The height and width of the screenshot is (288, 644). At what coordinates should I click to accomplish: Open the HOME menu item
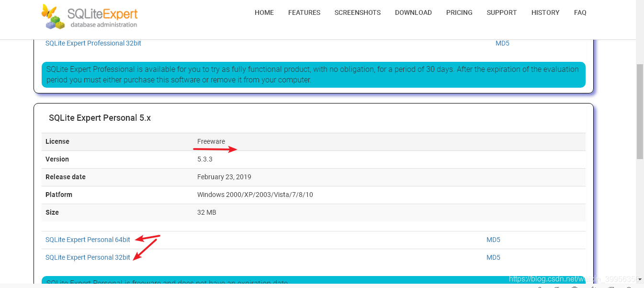click(264, 12)
